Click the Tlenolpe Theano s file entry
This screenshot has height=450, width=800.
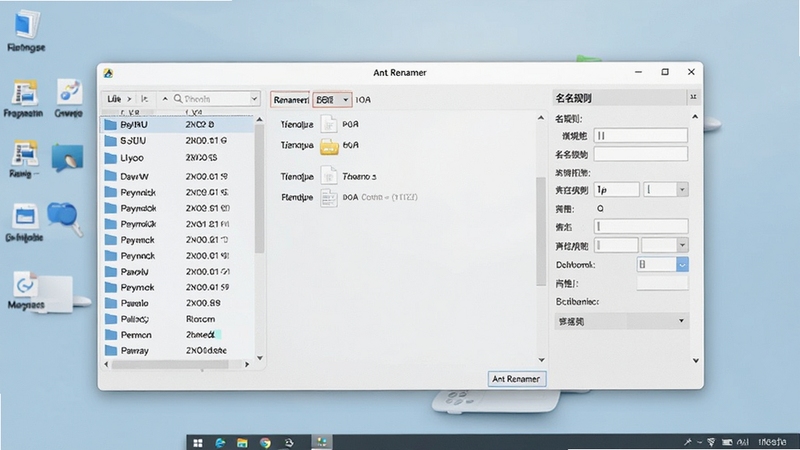pyautogui.click(x=329, y=176)
